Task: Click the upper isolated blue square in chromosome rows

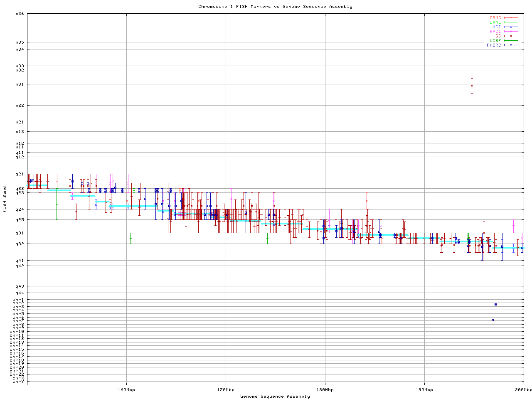Action: pos(495,305)
